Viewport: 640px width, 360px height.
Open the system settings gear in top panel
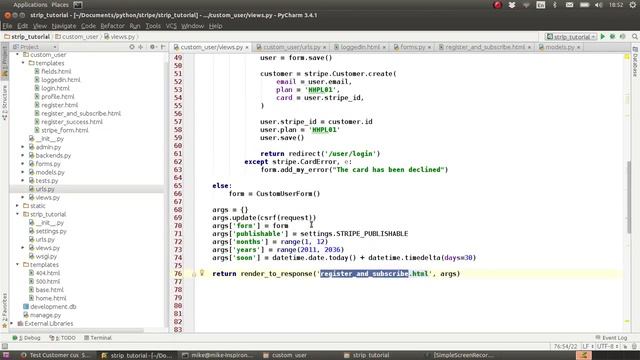[633, 5]
